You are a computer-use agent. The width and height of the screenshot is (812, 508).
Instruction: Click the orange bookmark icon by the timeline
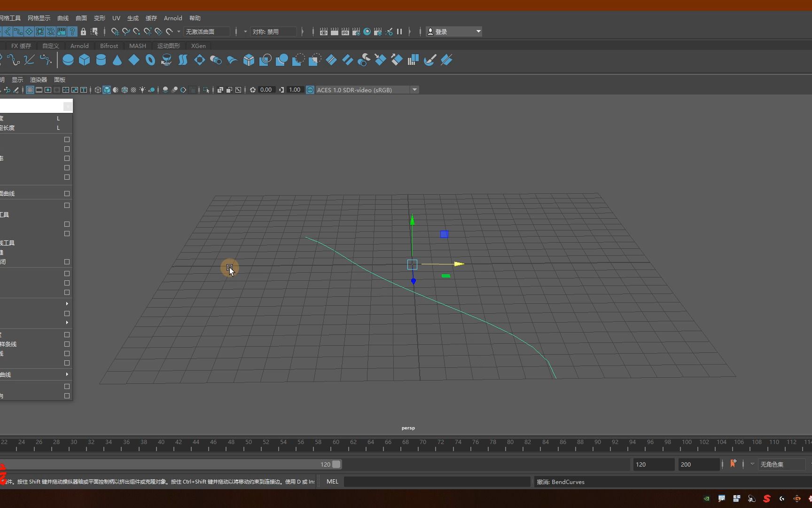733,464
